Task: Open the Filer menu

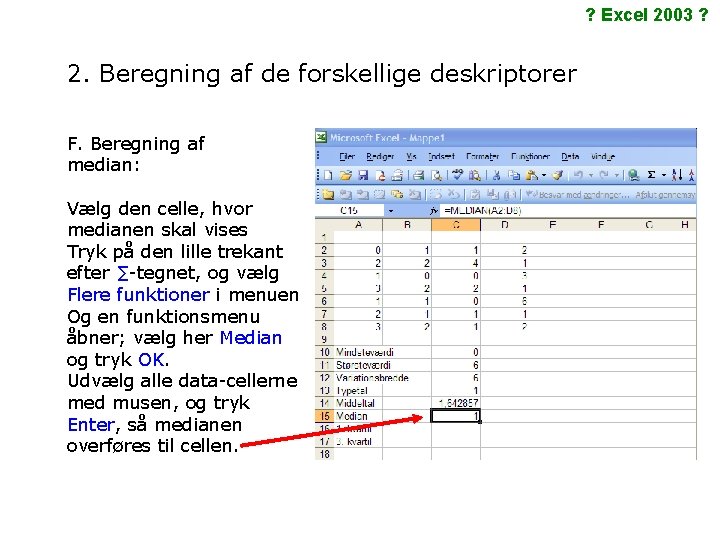Action: (x=347, y=157)
